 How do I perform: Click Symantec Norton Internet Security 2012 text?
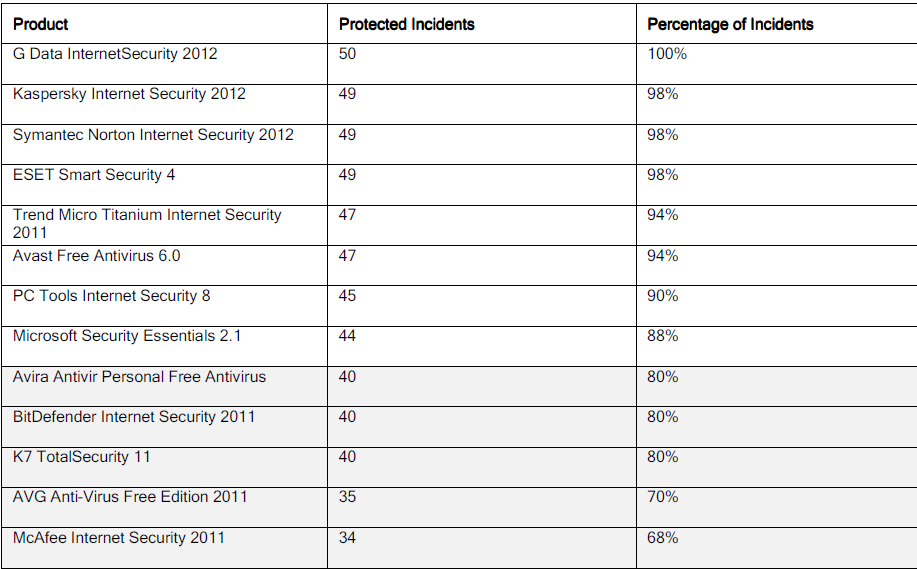pyautogui.click(x=153, y=135)
